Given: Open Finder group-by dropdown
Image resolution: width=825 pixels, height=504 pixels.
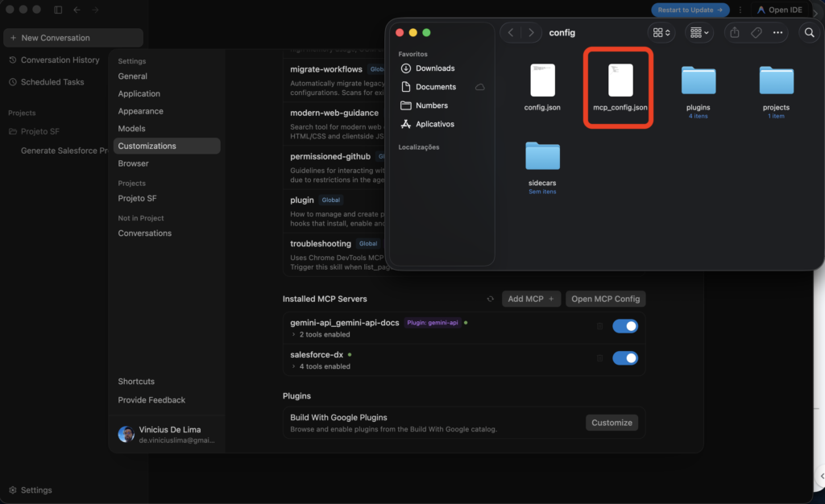Looking at the screenshot, I should pos(699,32).
